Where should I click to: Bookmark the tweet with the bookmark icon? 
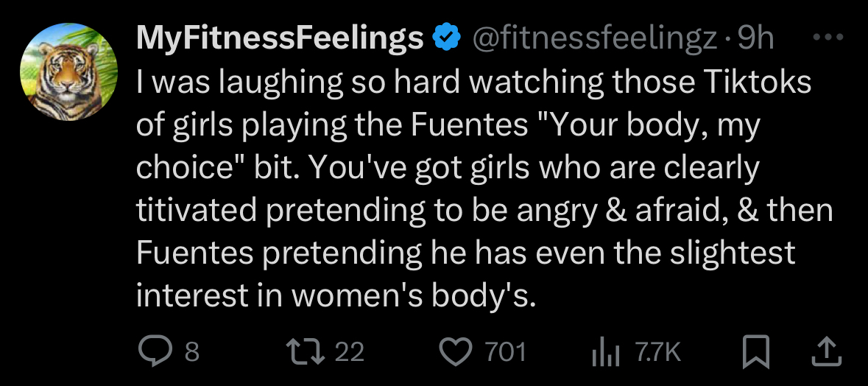pos(755,352)
